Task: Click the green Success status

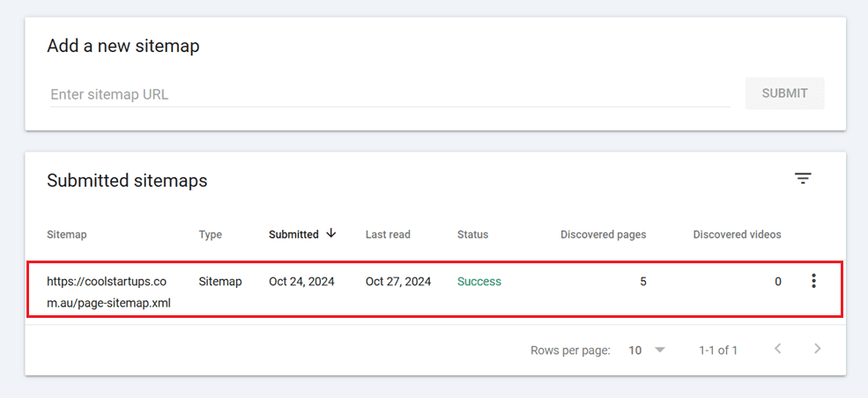Action: tap(479, 282)
